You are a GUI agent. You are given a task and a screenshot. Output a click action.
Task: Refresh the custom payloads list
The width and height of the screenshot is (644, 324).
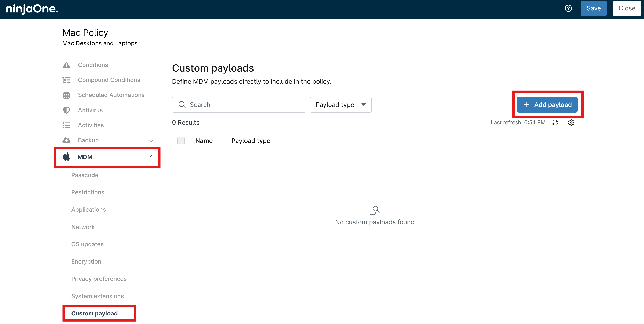[x=555, y=122]
